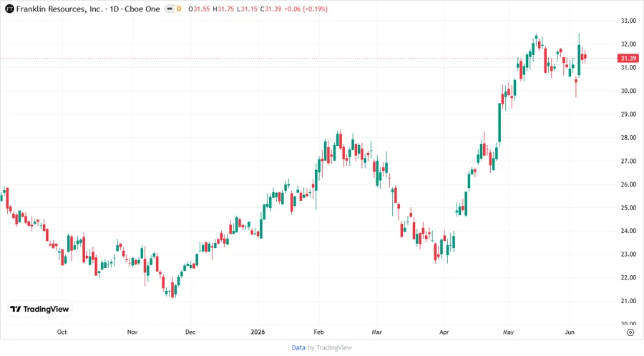Screen dimensions: 644x356
Task: Click the 23.00 price axis label
Action: pyautogui.click(x=628, y=254)
